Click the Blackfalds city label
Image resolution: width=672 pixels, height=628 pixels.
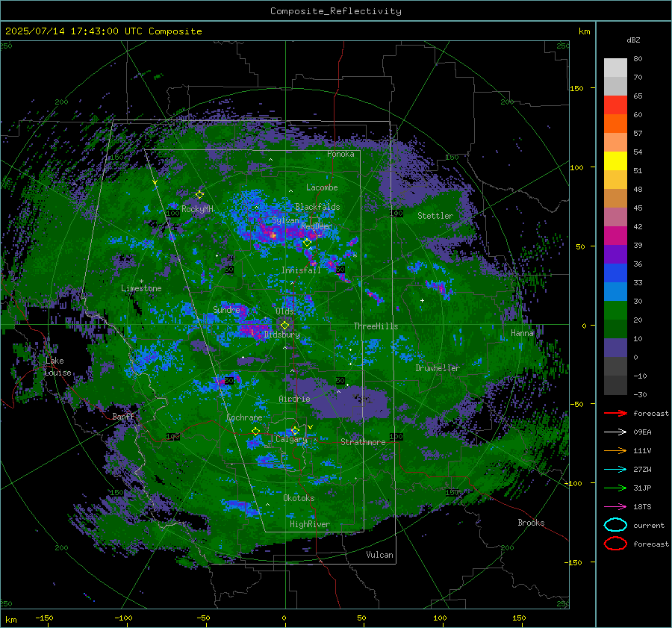coord(317,207)
